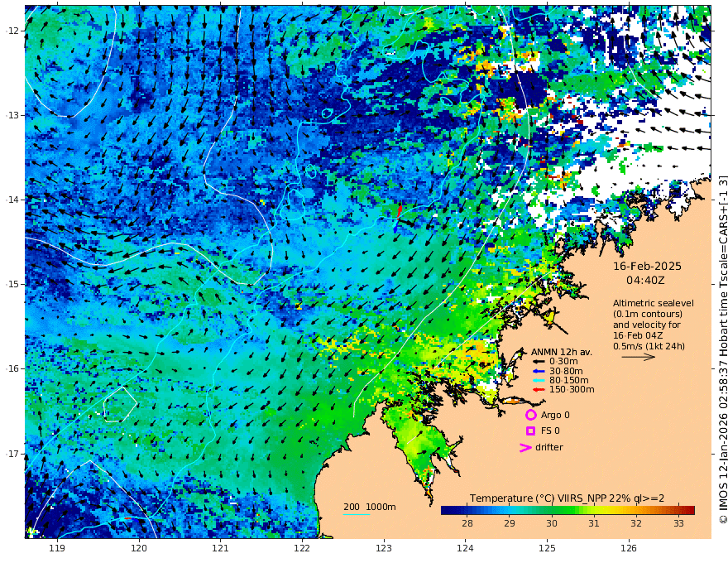The width and height of the screenshot is (728, 563).
Task: Click the cyan 200m isobath legend line
Action: point(357,514)
